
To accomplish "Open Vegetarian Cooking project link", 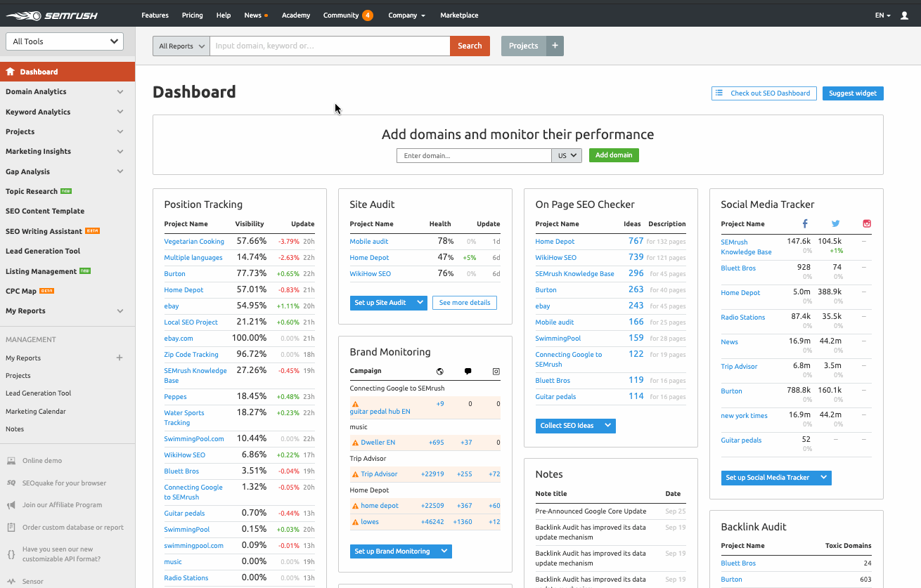I will coord(194,242).
